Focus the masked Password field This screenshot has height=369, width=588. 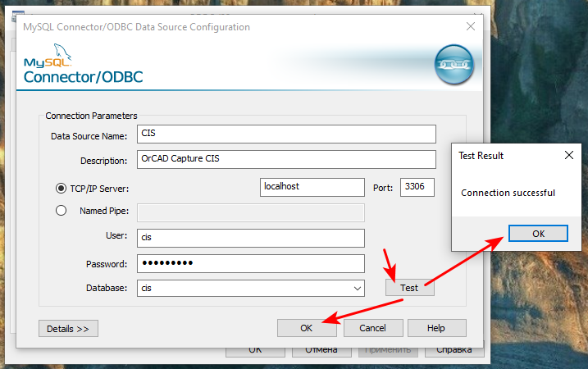click(250, 263)
